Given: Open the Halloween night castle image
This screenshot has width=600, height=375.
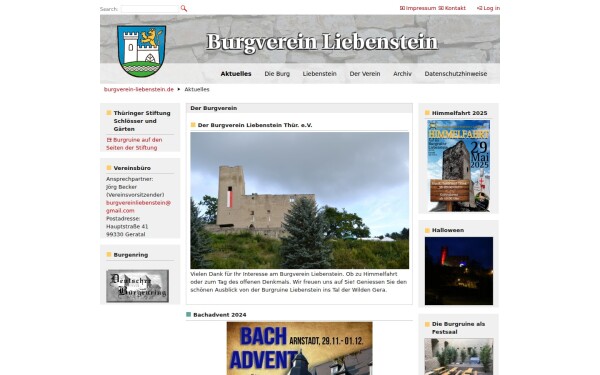Looking at the screenshot, I should (x=459, y=271).
